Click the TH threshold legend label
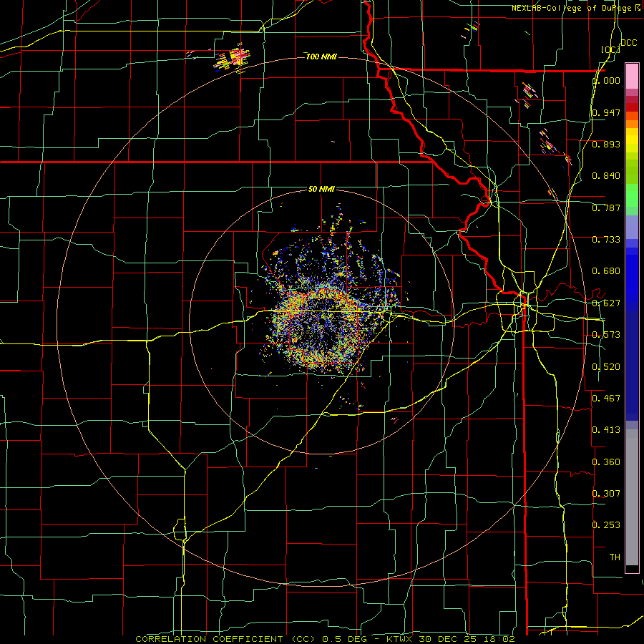Viewport: 644px width, 644px height. pyautogui.click(x=615, y=557)
